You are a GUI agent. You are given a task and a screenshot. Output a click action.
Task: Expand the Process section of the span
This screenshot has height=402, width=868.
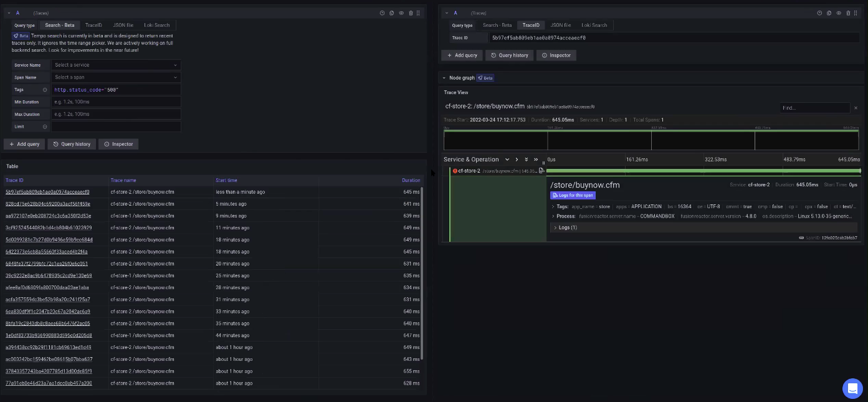[553, 216]
